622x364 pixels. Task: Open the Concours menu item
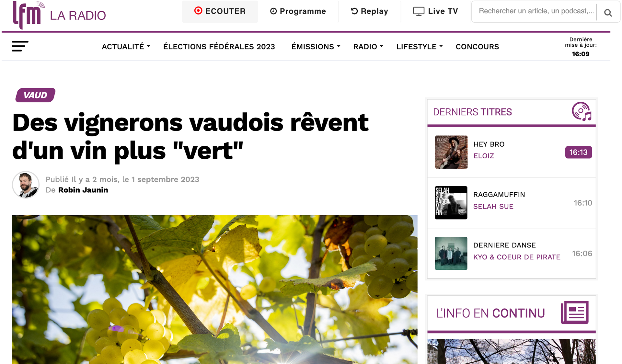477,47
